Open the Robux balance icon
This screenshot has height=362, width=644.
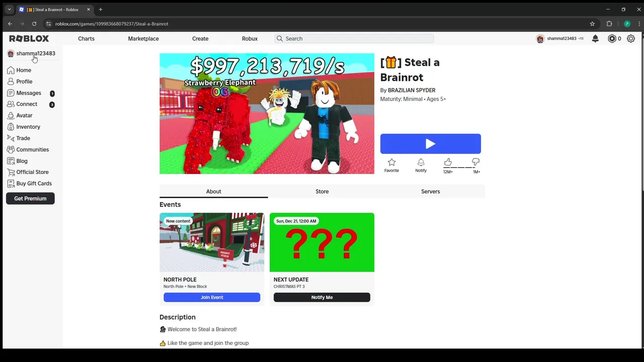612,39
